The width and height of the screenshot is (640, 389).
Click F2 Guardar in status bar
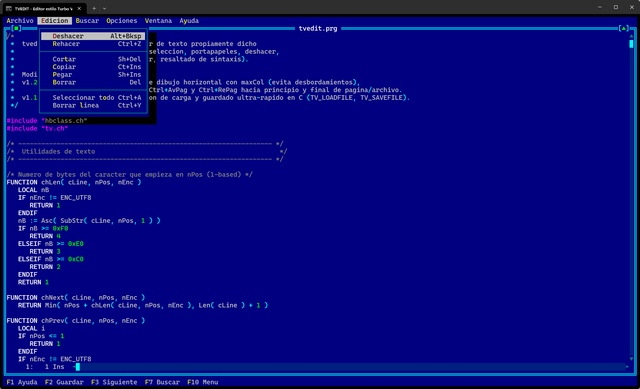64,382
